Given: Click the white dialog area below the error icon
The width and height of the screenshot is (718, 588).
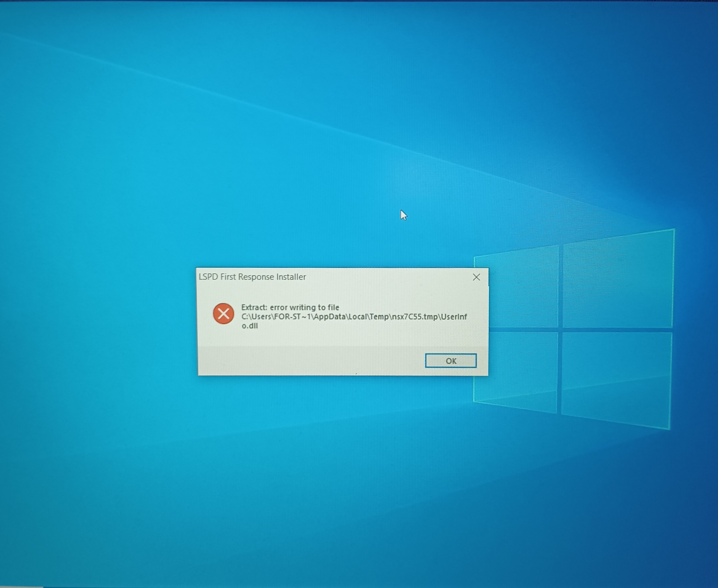Looking at the screenshot, I should (x=224, y=335).
